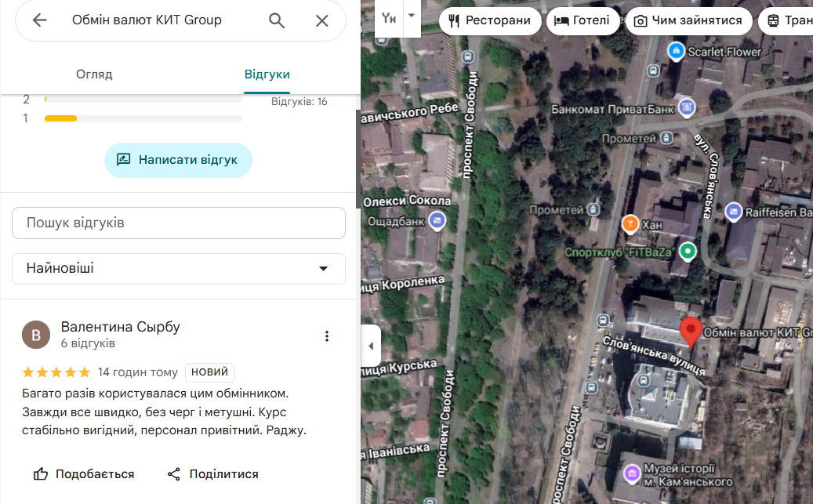Click the green Спортклуб FiTBaZa marker

coord(688,252)
